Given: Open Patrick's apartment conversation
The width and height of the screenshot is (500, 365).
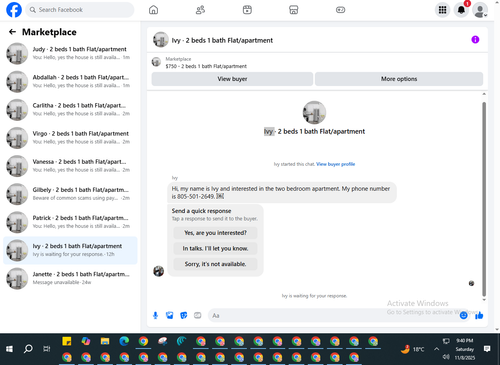Looking at the screenshot, I should coord(70,222).
